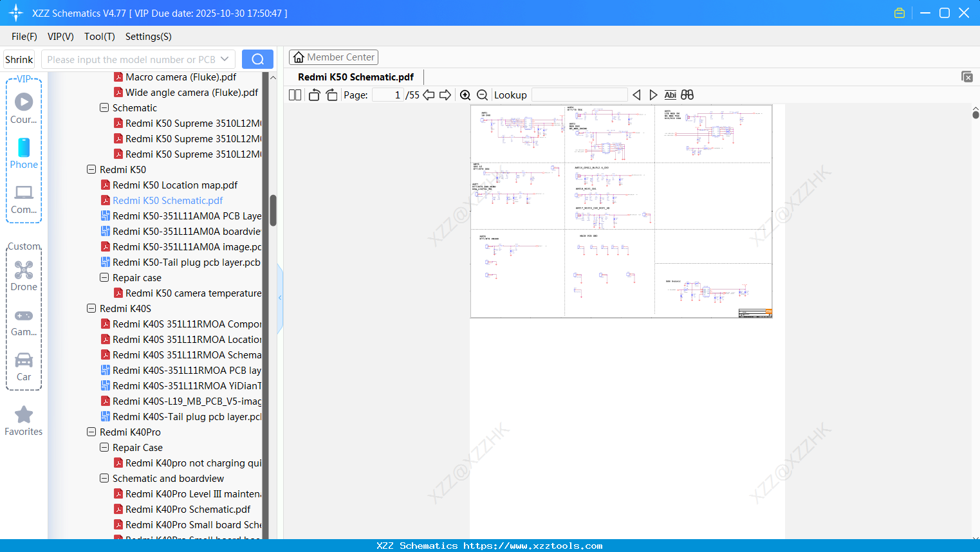Go to the previous page with left arrow
Image resolution: width=980 pixels, height=552 pixels.
click(x=429, y=95)
